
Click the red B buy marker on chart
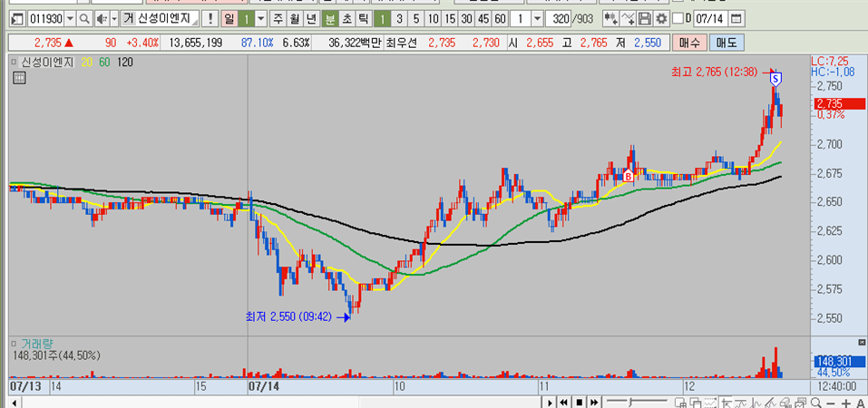629,176
